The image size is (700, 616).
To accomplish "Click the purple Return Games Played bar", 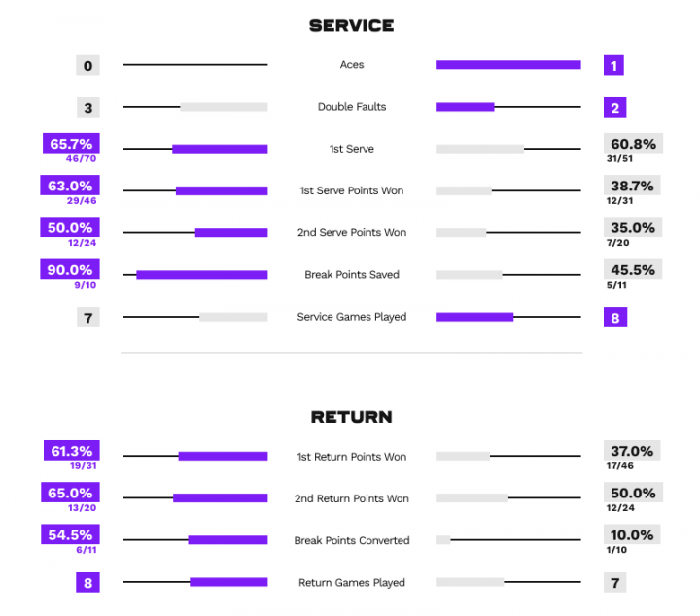I will point(228,582).
